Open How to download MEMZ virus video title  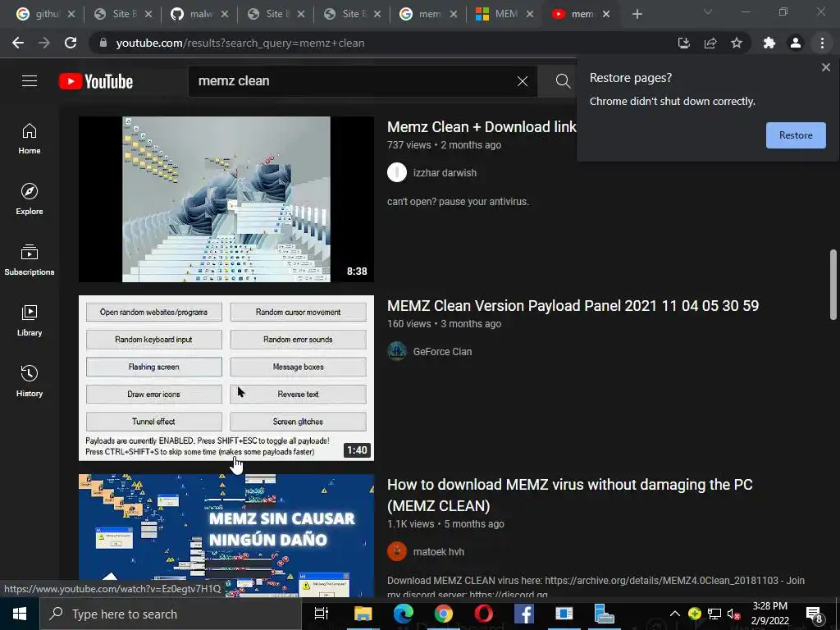tap(570, 495)
